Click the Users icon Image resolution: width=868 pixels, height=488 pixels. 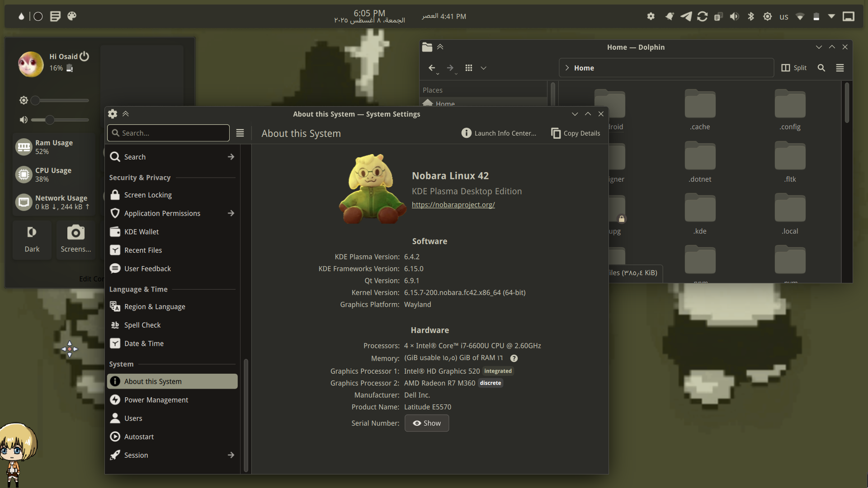click(x=115, y=418)
